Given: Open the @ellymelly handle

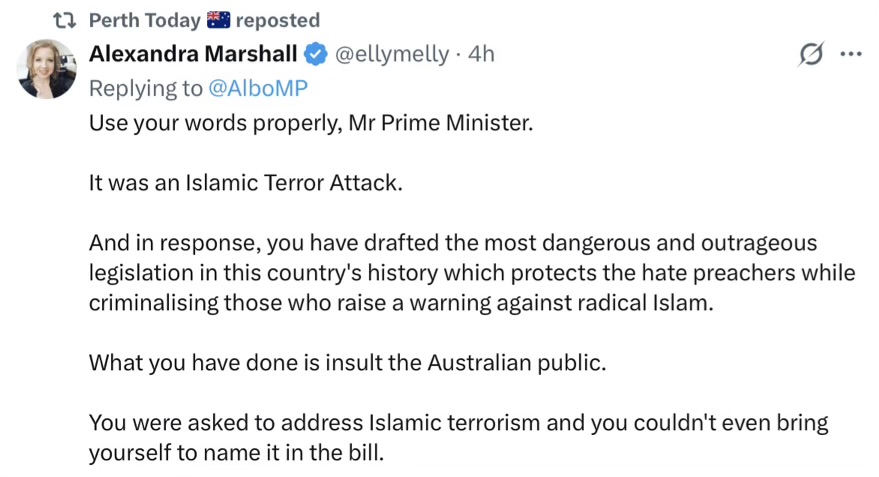Looking at the screenshot, I should [x=390, y=54].
